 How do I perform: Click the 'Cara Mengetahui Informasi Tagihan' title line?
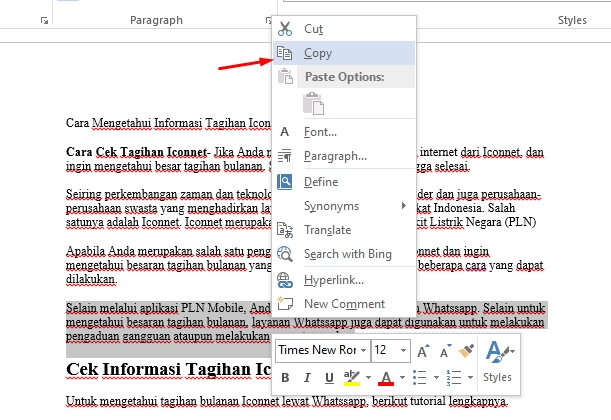tap(168, 123)
